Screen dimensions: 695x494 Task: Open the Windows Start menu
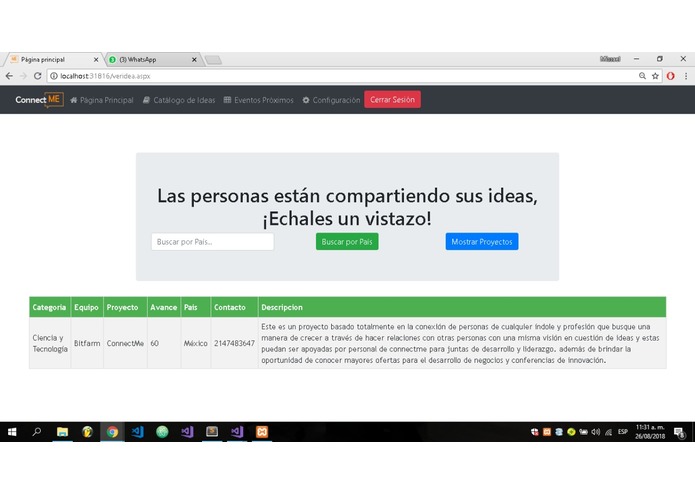coord(12,432)
